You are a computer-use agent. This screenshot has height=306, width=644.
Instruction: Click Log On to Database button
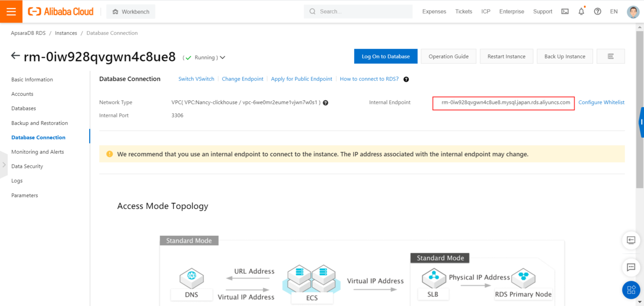click(385, 56)
